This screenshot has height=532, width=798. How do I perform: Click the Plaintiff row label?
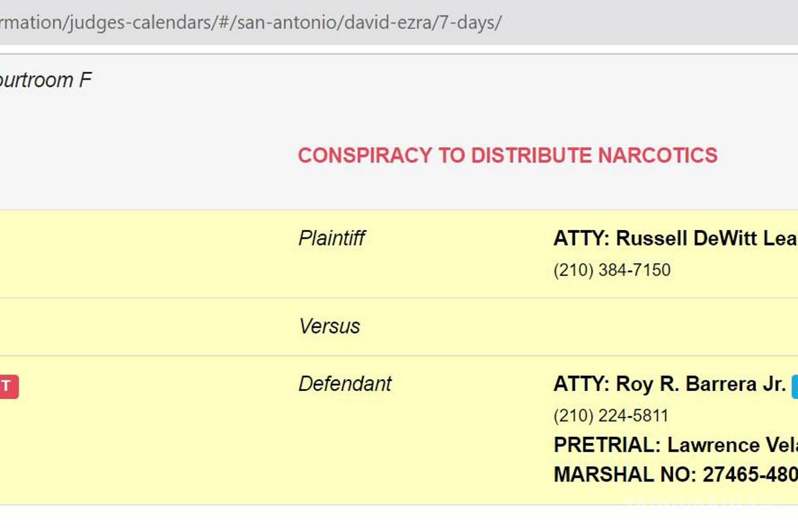[x=331, y=237]
